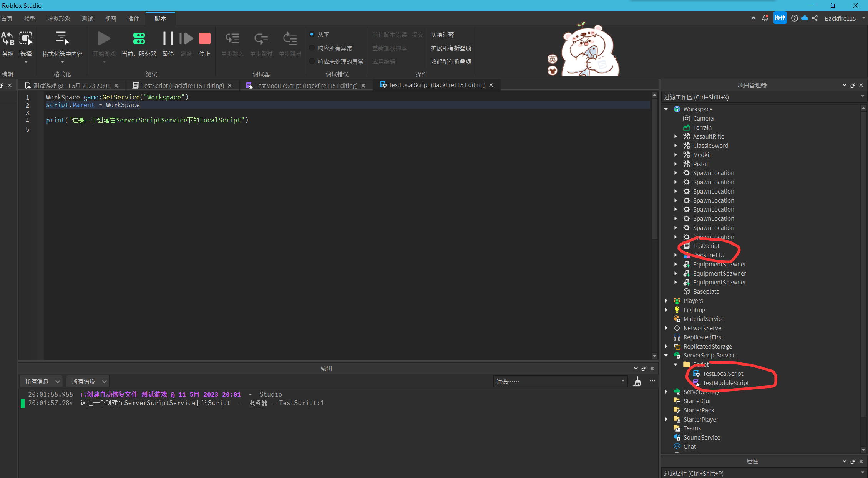This screenshot has height=478, width=868.
Task: Open the Model (模型) ribbon tab
Action: pos(30,18)
